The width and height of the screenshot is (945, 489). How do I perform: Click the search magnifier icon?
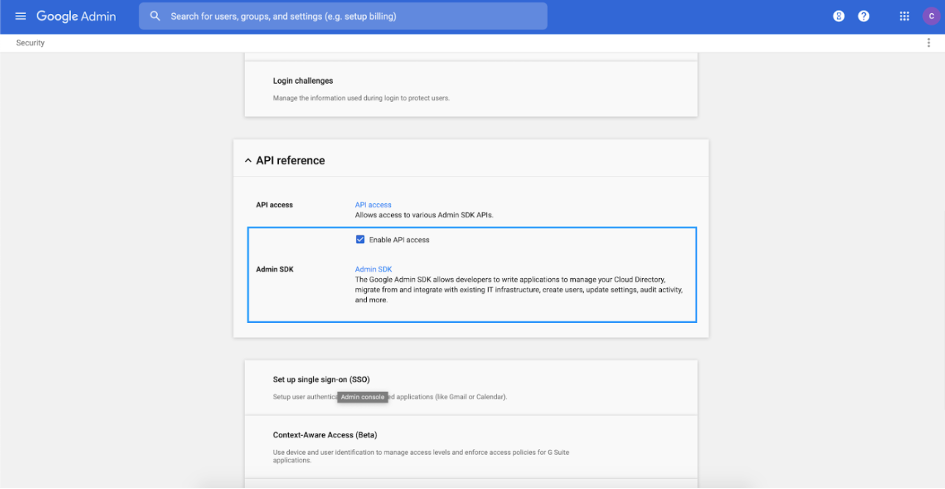pyautogui.click(x=155, y=16)
